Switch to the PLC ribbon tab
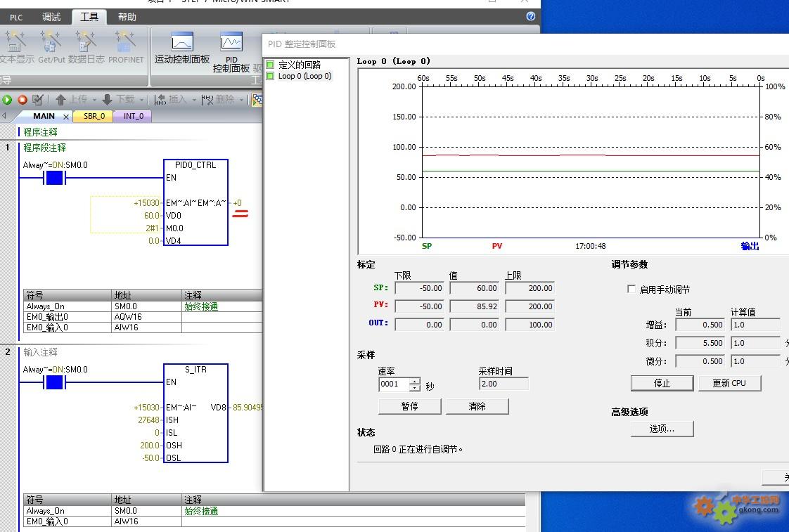Image resolution: width=789 pixels, height=532 pixels. 16,17
